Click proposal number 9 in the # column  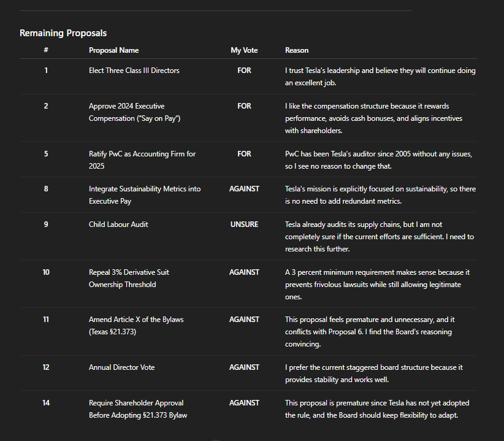46,224
